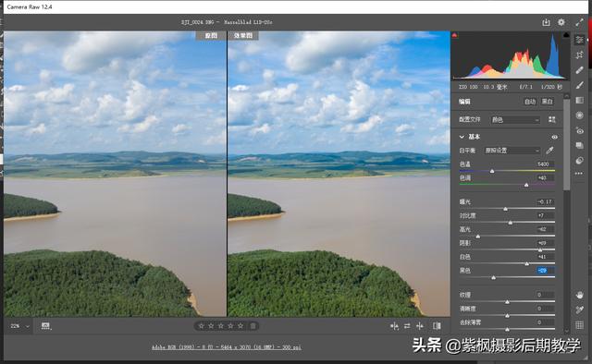592x364 pixels.
Task: Collapse the 基本 section chevron
Action: pos(462,137)
